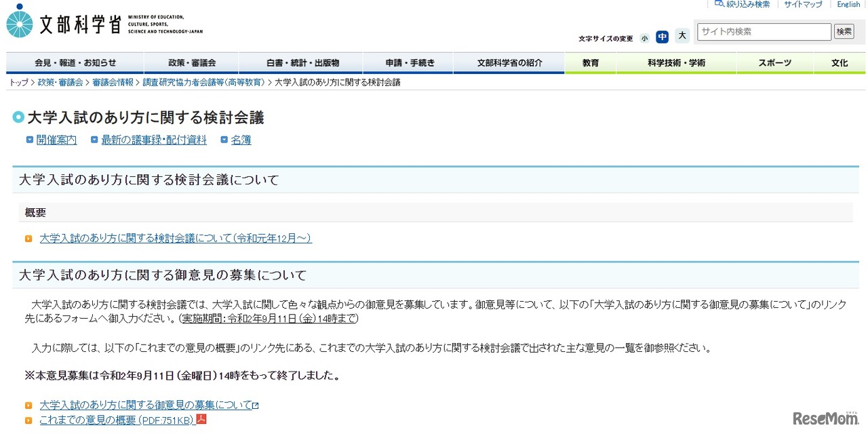The height and width of the screenshot is (434, 868).
Task: Select 大 large text size
Action: point(682,37)
